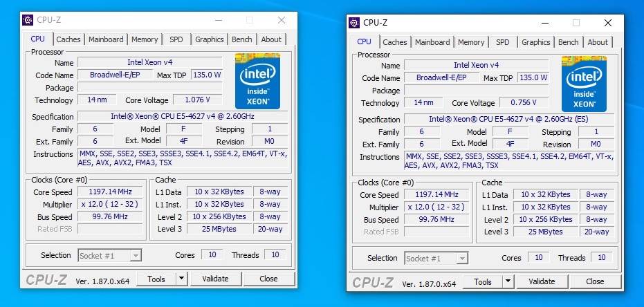The image size is (644, 307).
Task: Click Level 2 10 x 256 KBytes in left window
Action: [x=219, y=216]
